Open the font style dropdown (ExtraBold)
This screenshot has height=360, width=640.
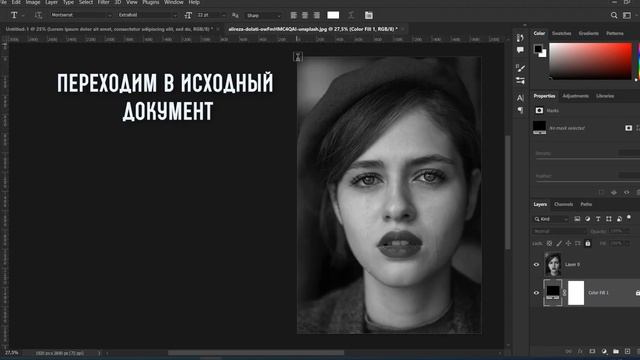pos(147,15)
